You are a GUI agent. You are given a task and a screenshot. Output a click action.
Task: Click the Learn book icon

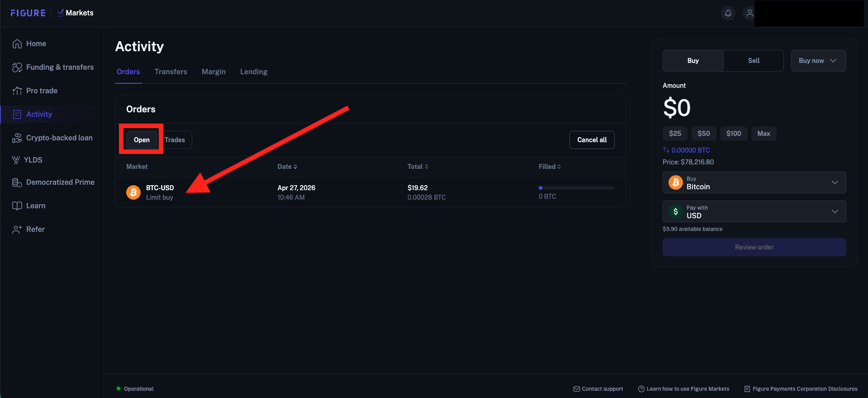click(17, 206)
